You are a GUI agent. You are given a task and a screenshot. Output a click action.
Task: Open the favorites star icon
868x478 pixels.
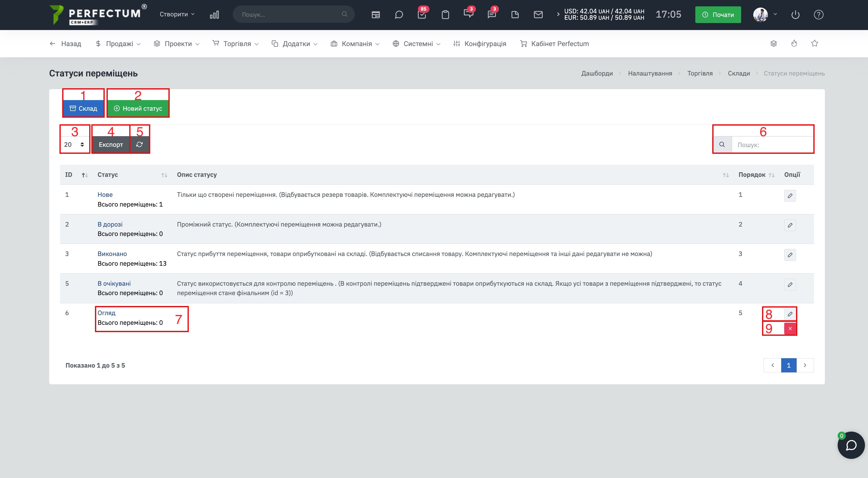pos(814,43)
